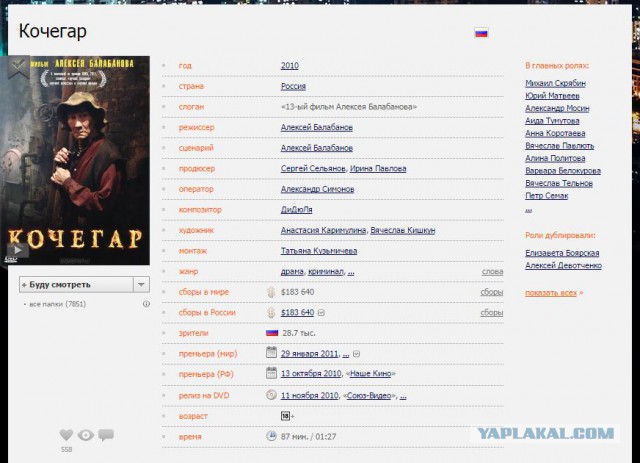
Task: Click the speech bubble comments icon
Action: 106,435
